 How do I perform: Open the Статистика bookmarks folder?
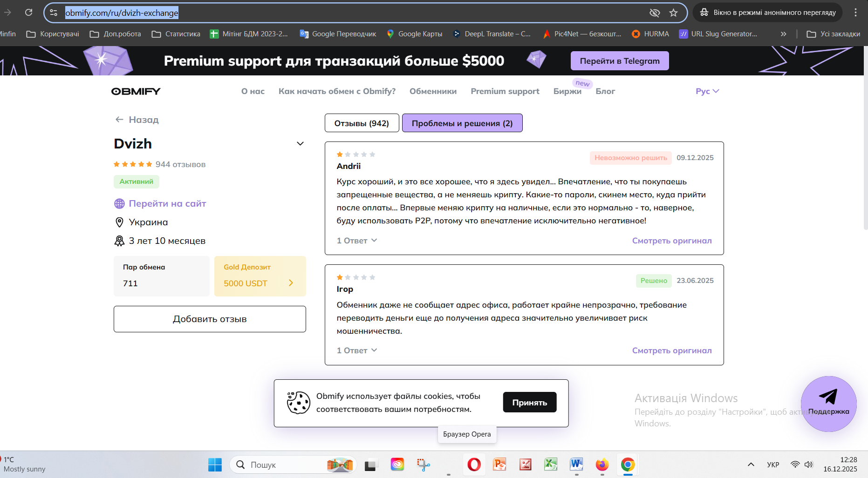click(176, 34)
